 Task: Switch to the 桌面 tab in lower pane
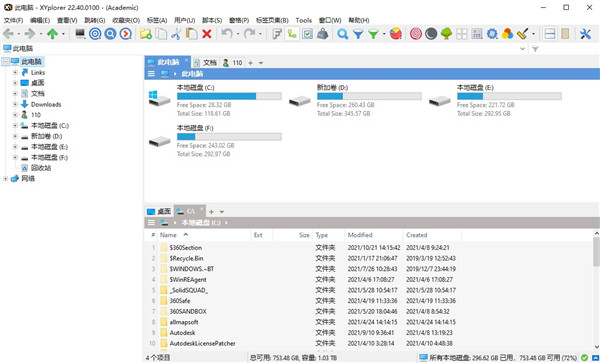159,212
